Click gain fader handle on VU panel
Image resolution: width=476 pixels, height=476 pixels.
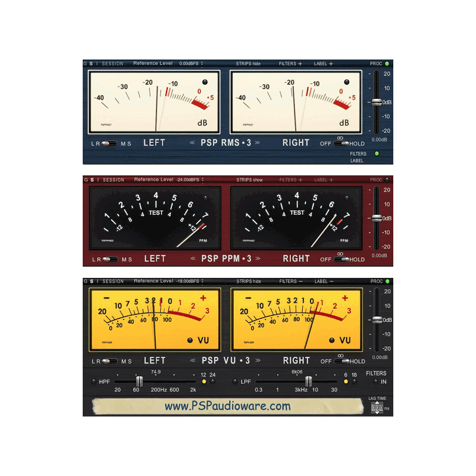[x=377, y=320]
